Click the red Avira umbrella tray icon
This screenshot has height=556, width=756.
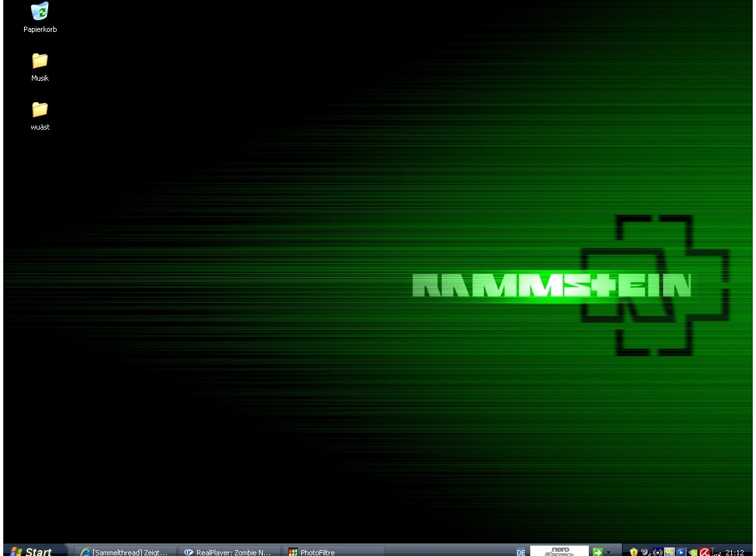click(x=705, y=552)
